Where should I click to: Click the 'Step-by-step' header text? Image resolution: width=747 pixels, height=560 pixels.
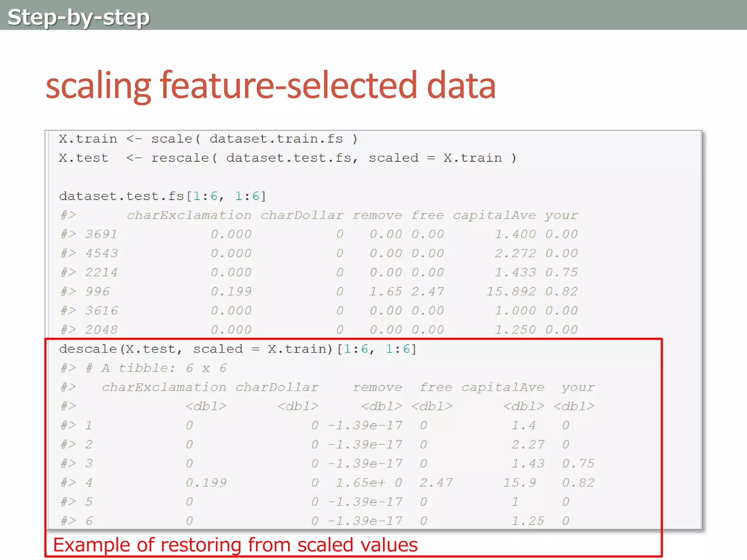pos(78,17)
